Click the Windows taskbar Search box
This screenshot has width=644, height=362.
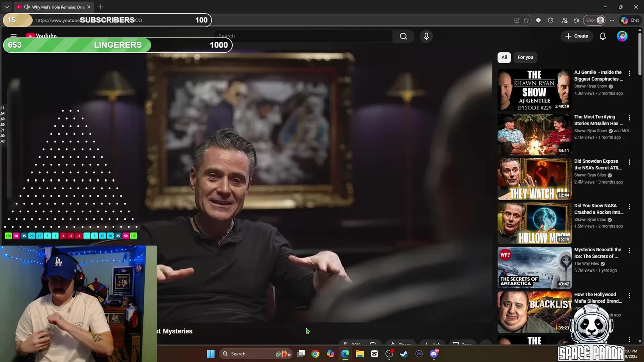(256, 354)
